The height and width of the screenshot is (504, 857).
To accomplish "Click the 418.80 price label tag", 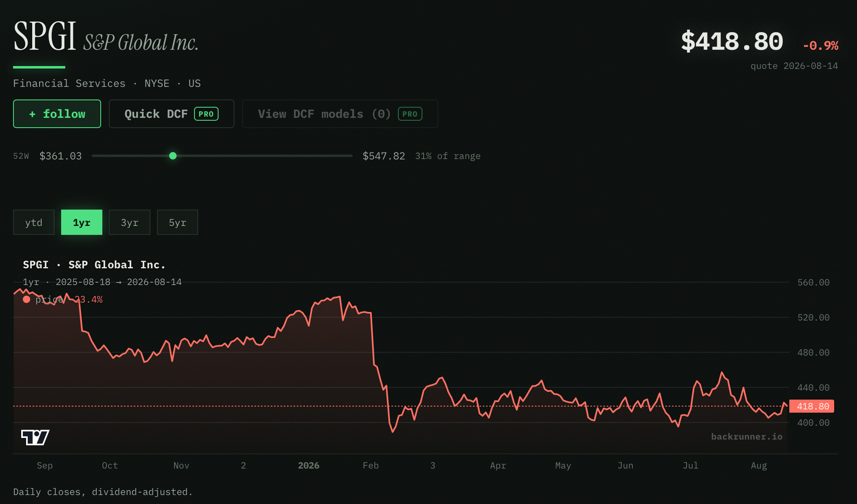I will pos(811,406).
